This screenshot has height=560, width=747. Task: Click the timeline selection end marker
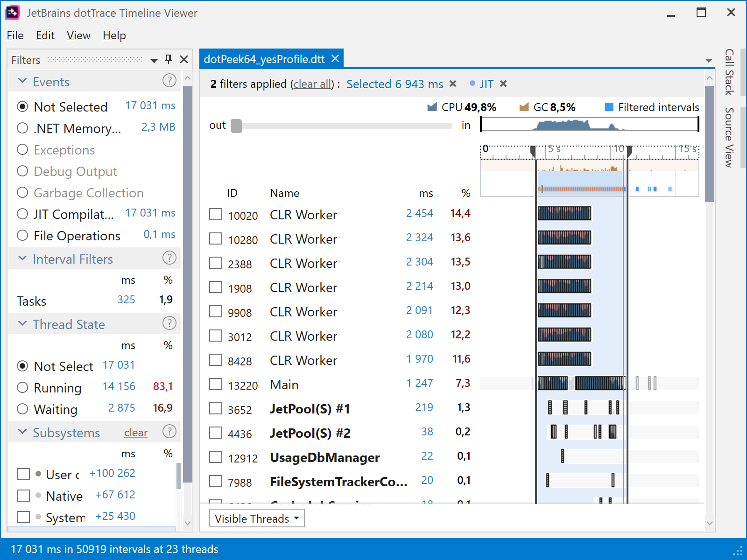click(629, 151)
